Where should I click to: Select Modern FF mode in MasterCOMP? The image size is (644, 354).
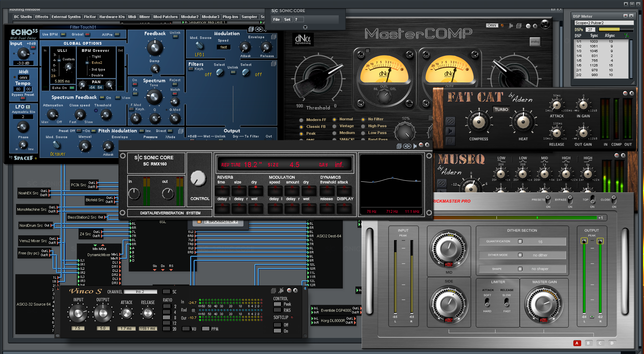pyautogui.click(x=301, y=120)
